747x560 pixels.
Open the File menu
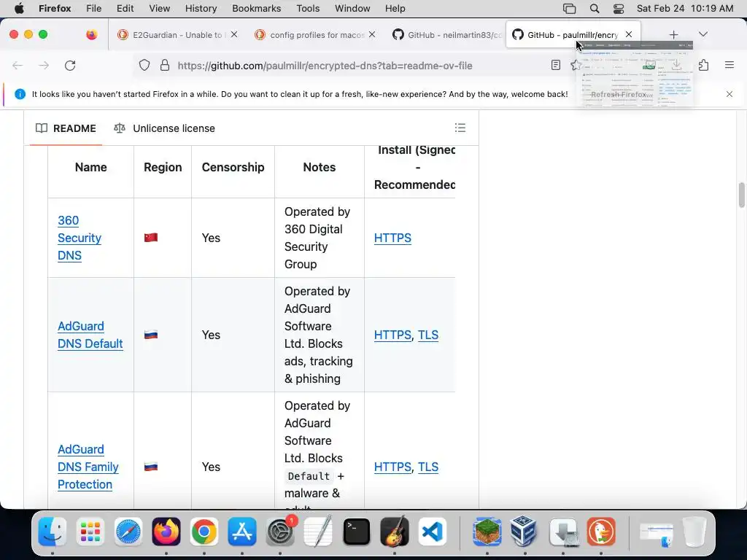tap(93, 8)
